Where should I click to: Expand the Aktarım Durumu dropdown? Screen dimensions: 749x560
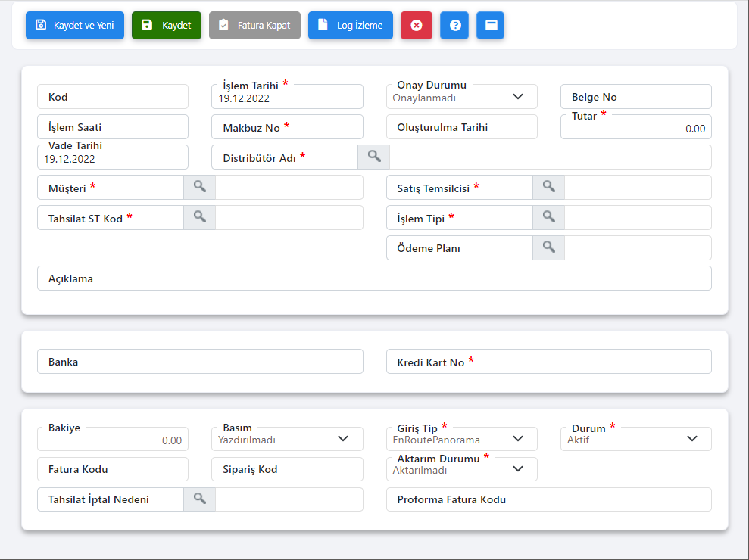[462, 469]
